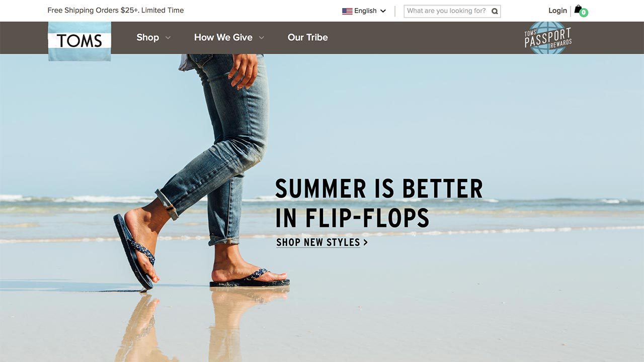Viewport: 644px width, 362px height.
Task: Expand the Shop menu chevron
Action: tap(168, 38)
